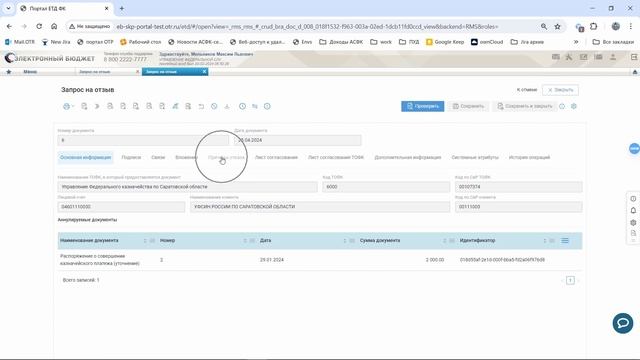
Task: Click the favorites star icon on tab bar
Action: (9, 72)
